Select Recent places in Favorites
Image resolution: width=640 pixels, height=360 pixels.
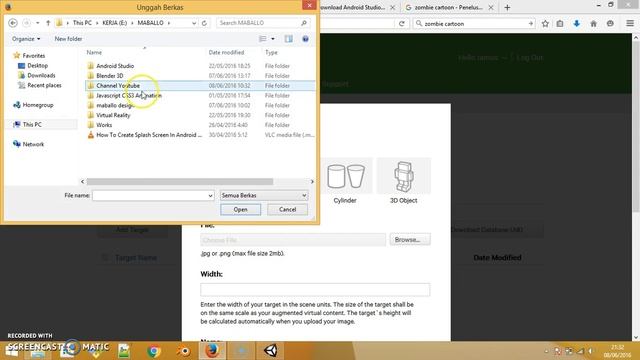pyautogui.click(x=44, y=85)
